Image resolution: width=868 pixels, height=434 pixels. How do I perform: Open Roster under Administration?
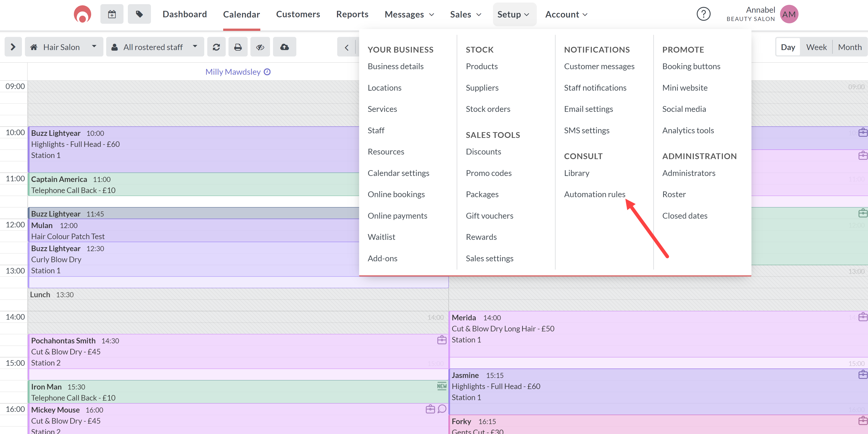tap(674, 194)
